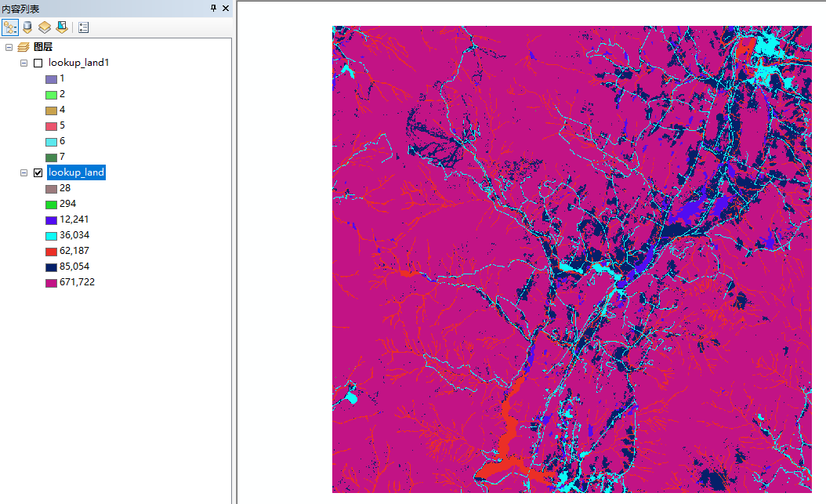Enable the lookup_land1 layer checkbox

point(38,63)
